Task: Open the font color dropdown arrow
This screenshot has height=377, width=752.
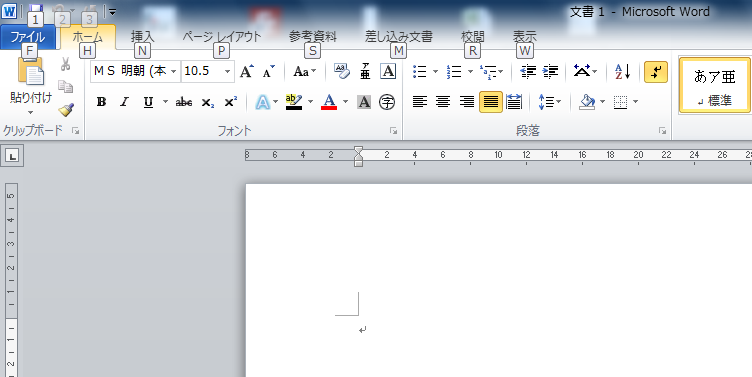Action: click(x=345, y=102)
